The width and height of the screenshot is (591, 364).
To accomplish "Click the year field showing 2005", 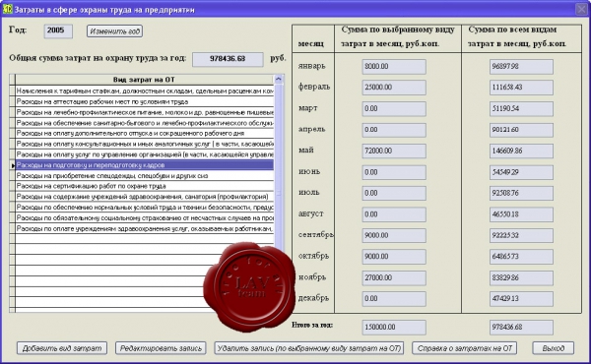I will (58, 30).
